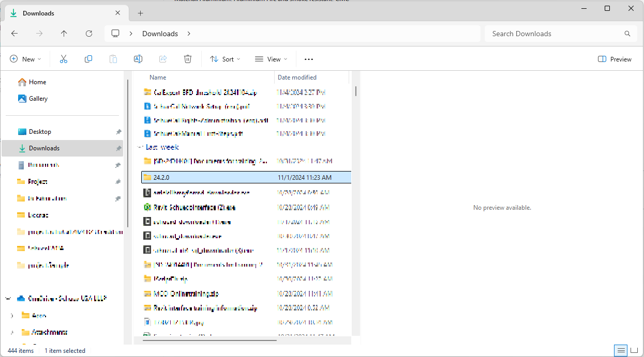Click the Cut scissors icon

click(64, 59)
